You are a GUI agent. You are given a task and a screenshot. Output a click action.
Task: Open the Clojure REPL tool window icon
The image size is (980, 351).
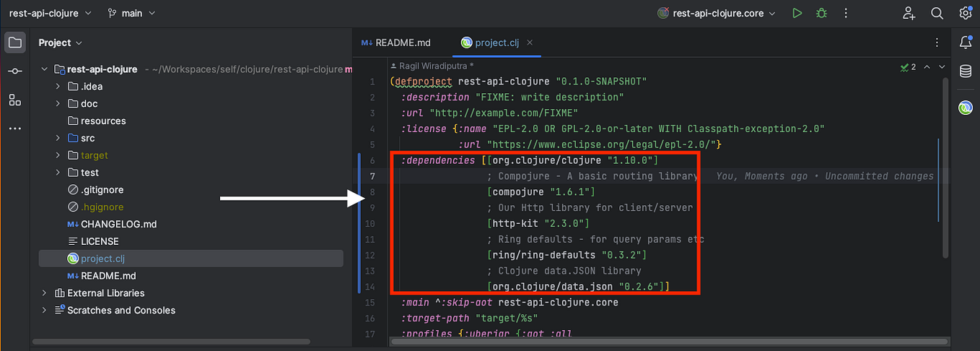[x=966, y=108]
